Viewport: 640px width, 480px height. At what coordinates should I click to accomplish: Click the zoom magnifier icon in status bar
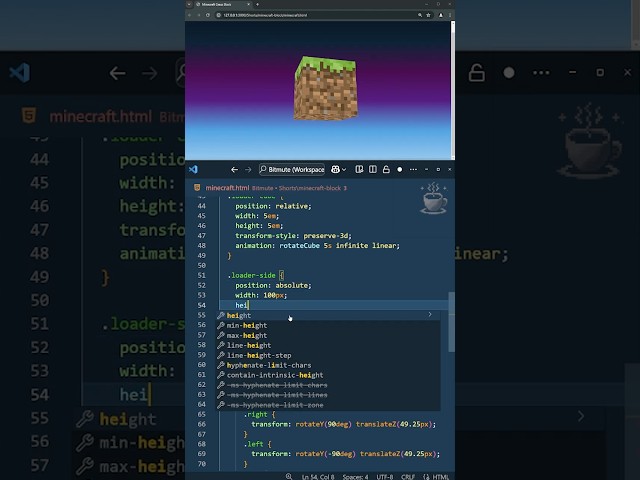click(x=289, y=476)
